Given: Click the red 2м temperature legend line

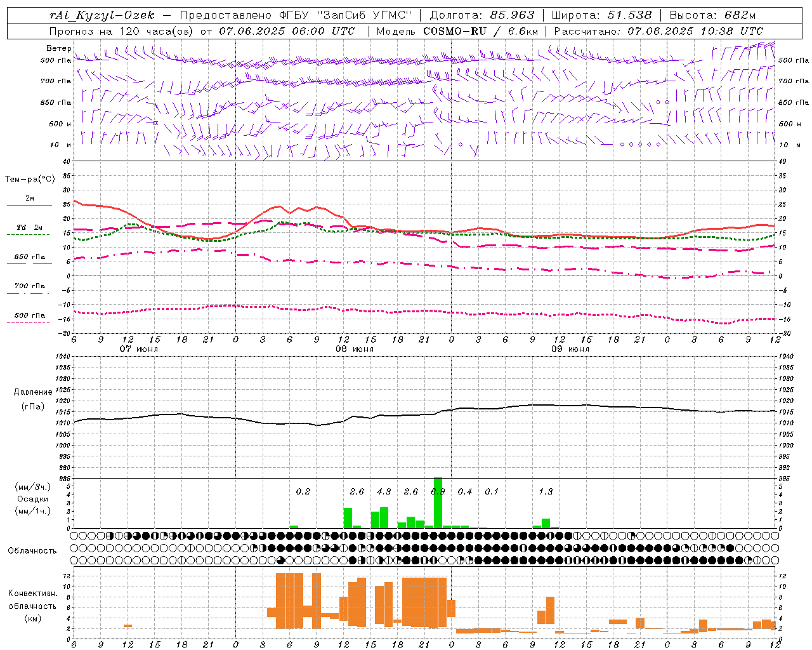Looking at the screenshot, I should 29,206.
